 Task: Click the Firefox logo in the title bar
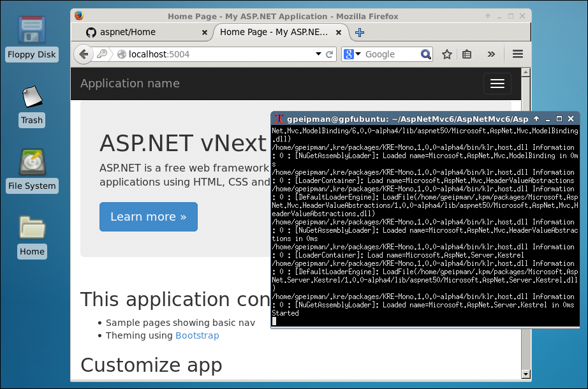78,15
